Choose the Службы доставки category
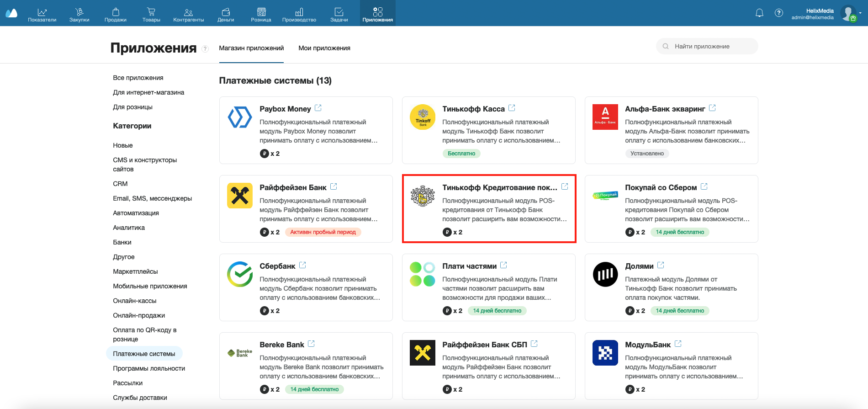The height and width of the screenshot is (409, 868). [140, 398]
